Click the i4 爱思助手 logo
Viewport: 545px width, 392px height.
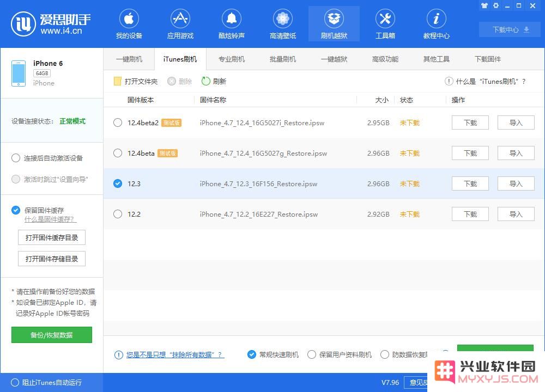51,23
